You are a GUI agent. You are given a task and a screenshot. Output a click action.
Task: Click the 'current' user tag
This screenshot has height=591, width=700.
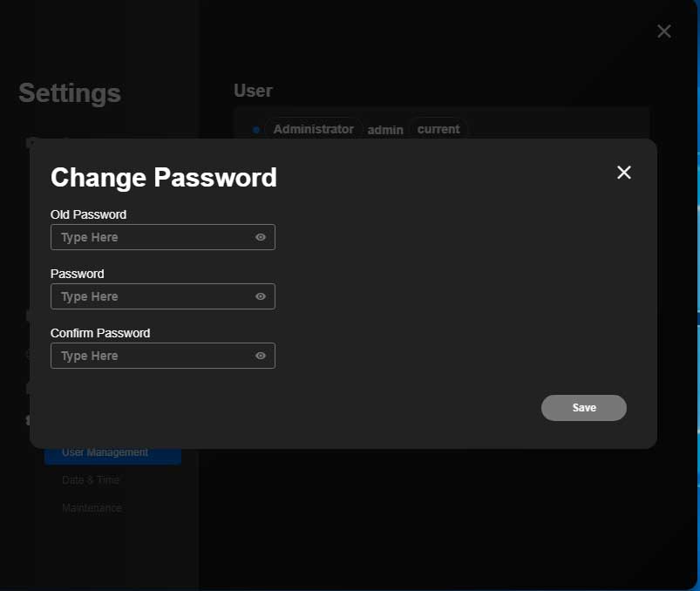tap(438, 129)
